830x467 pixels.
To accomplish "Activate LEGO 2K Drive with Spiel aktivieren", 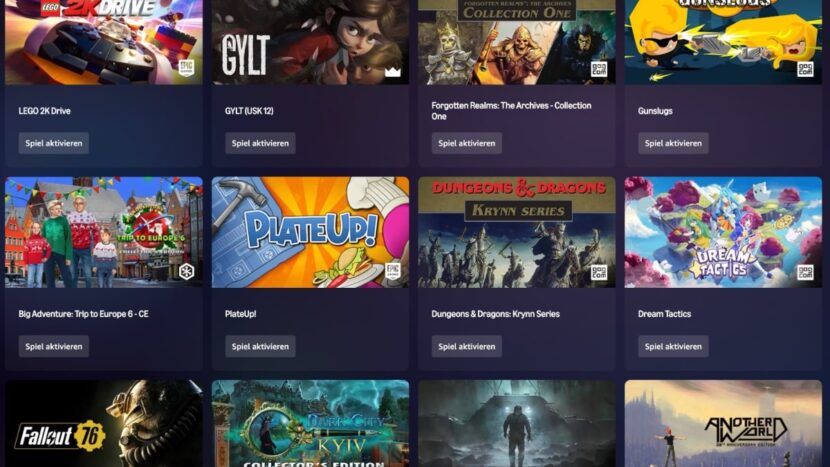I will click(53, 143).
